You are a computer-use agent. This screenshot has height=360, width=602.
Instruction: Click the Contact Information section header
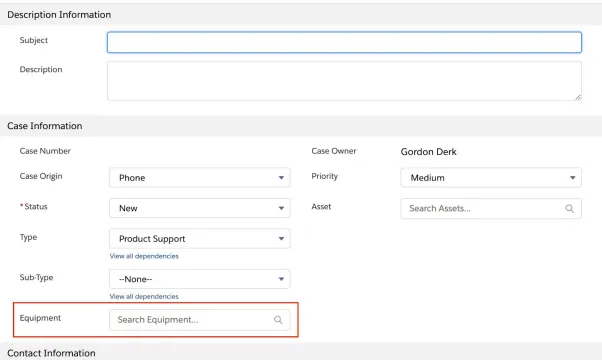[301, 352]
